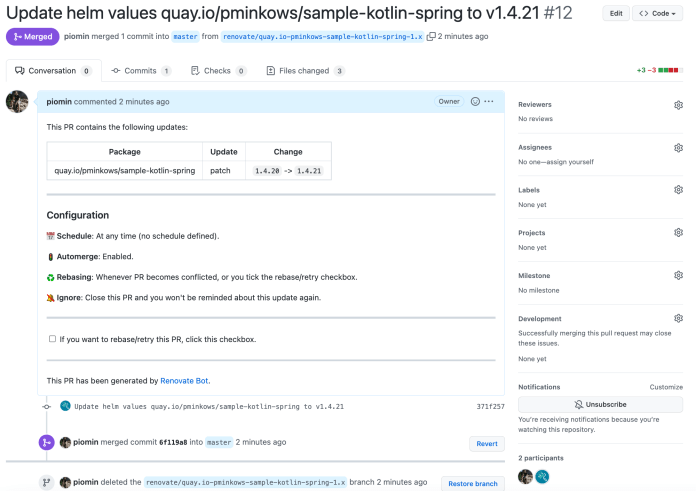Open the Assignees gear settings
This screenshot has height=491, width=696.
point(678,148)
